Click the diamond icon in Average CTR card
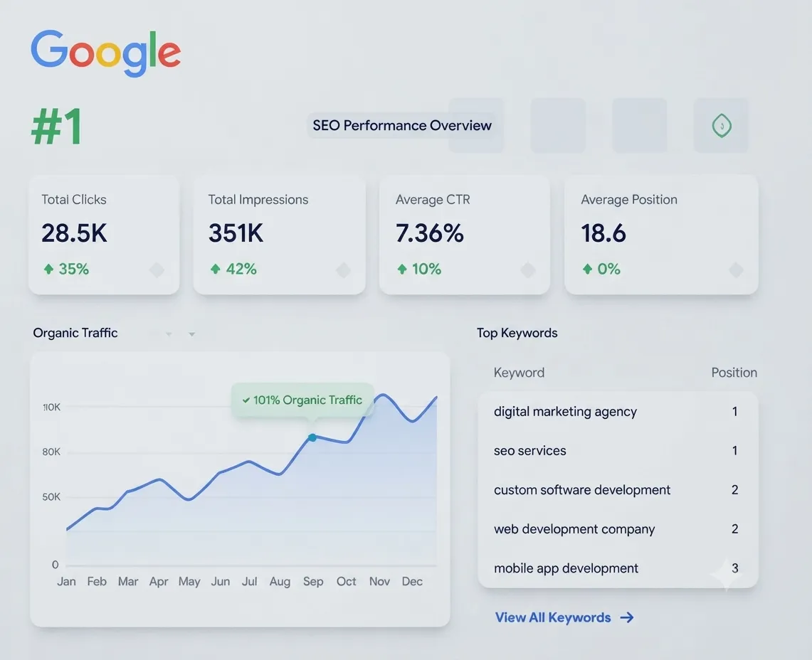Viewport: 812px width, 660px height. point(528,270)
